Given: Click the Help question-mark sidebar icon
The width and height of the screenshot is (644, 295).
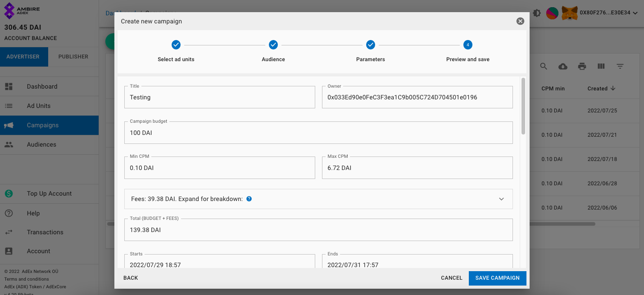Looking at the screenshot, I should [x=9, y=213].
